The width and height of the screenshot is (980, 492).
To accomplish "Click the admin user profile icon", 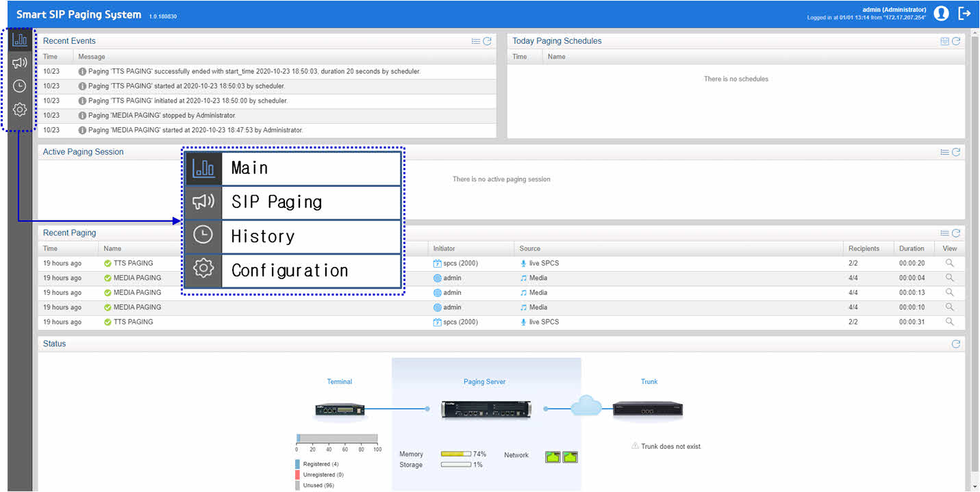I will 941,13.
